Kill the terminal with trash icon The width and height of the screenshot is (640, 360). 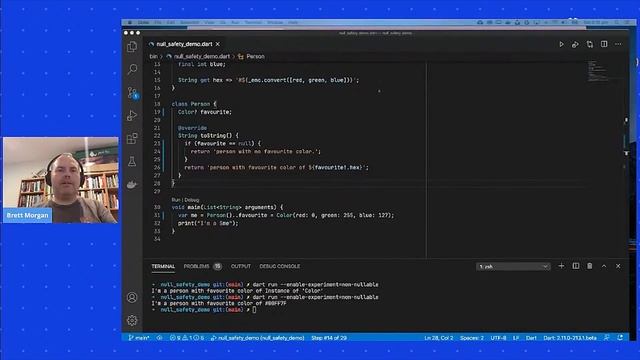pos(590,266)
